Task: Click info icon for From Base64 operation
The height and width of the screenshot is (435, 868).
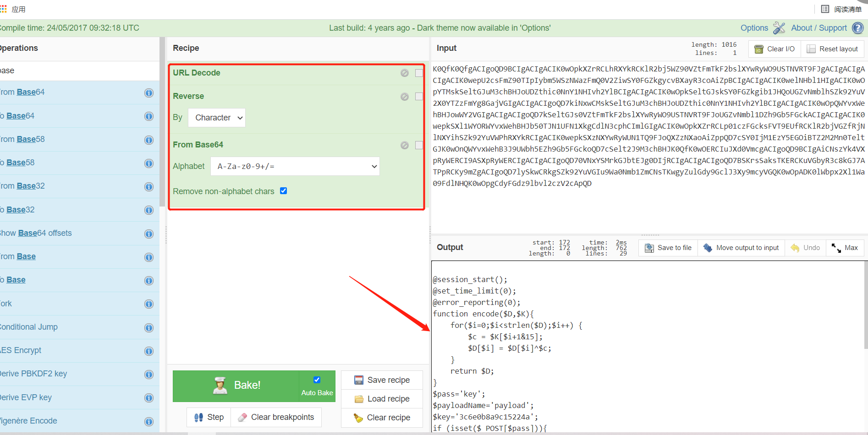Action: [x=149, y=93]
